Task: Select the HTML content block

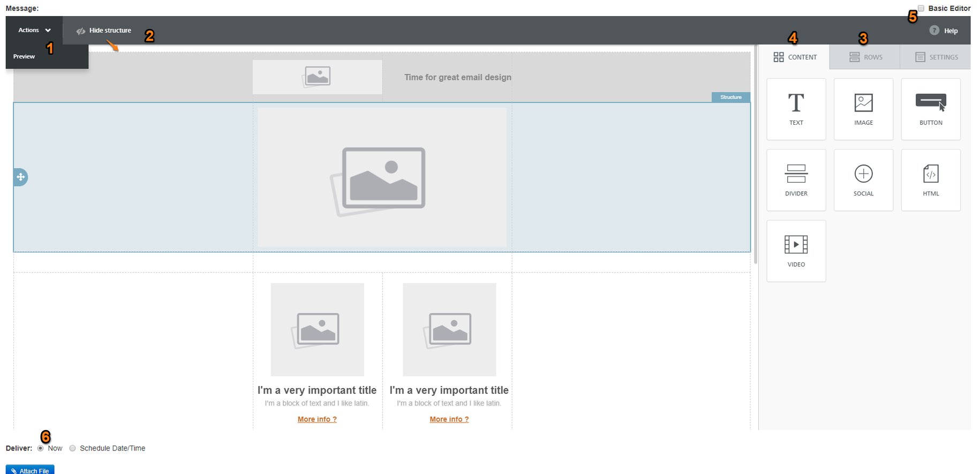Action: [x=931, y=180]
